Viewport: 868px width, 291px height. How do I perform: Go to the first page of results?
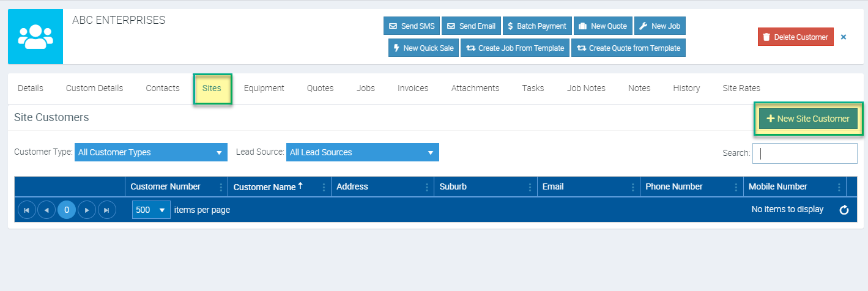pyautogui.click(x=26, y=210)
